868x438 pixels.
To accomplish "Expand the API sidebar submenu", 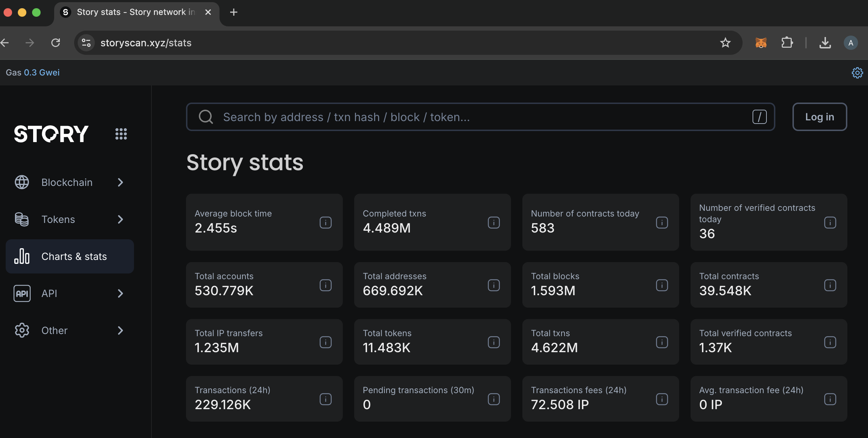I will [x=70, y=293].
